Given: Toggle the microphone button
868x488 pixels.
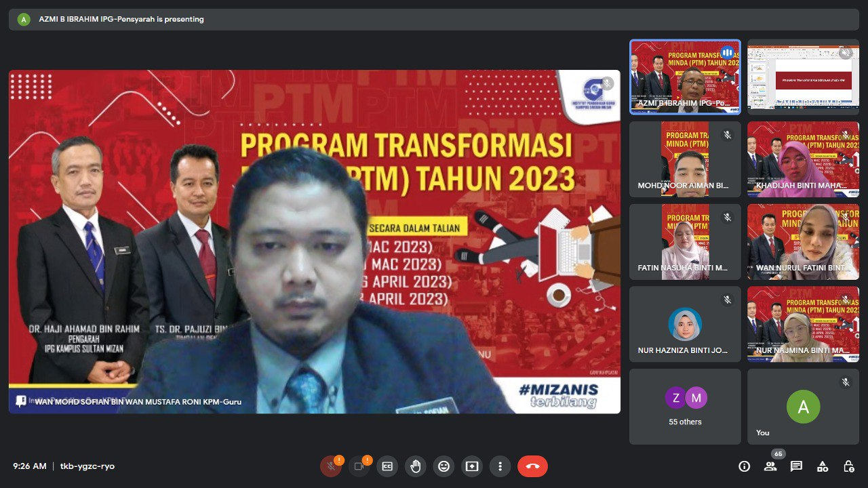Looking at the screenshot, I should [x=331, y=466].
